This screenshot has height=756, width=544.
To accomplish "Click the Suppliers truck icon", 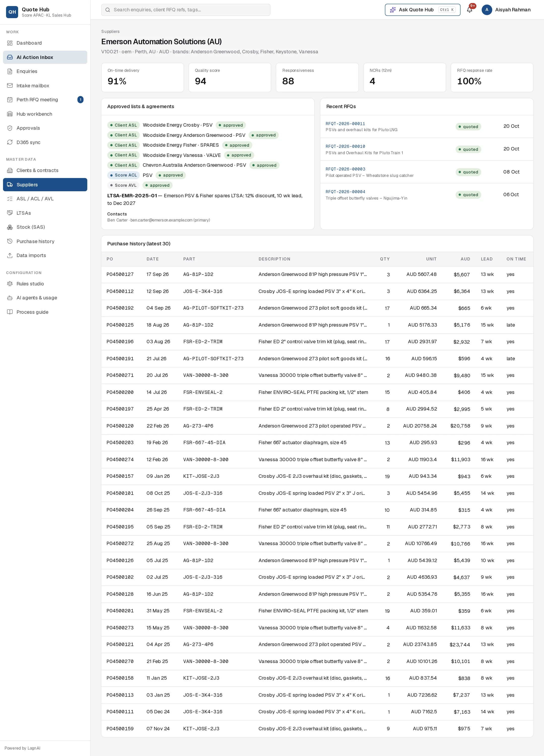I will [10, 185].
